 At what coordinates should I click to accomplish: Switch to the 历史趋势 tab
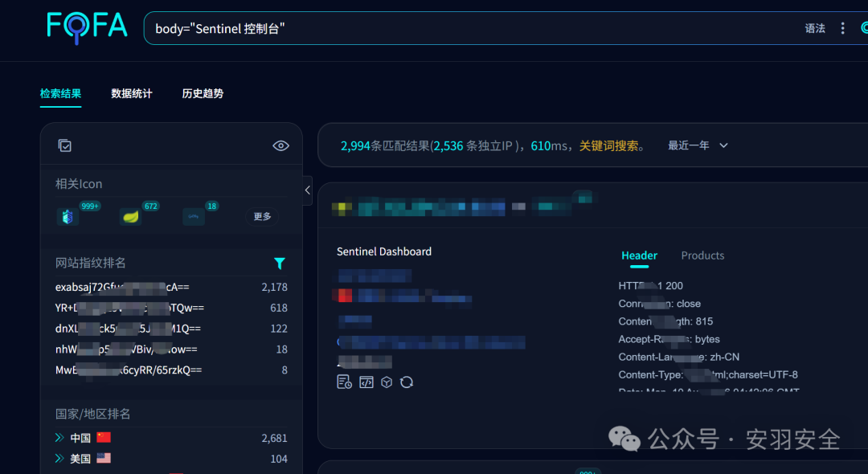coord(203,93)
